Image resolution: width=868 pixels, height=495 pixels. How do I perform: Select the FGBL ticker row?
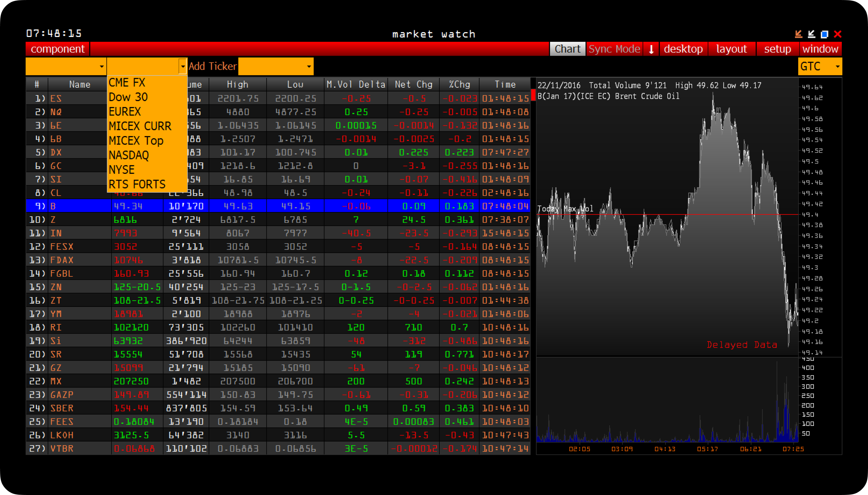point(278,273)
